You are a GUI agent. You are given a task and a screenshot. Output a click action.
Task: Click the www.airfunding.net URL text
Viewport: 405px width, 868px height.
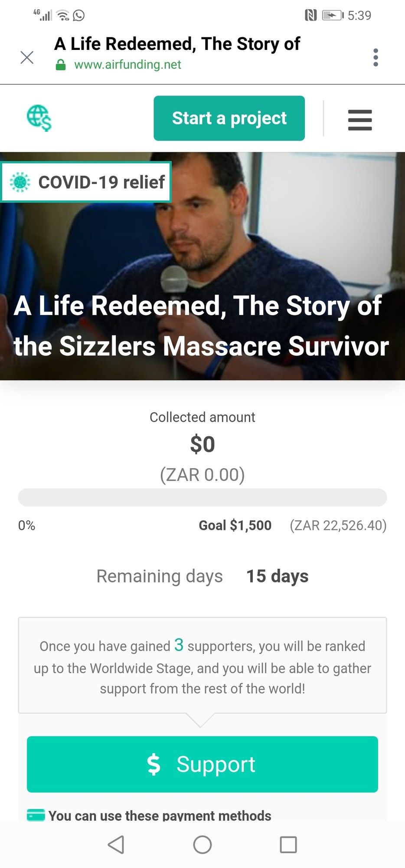tap(127, 65)
